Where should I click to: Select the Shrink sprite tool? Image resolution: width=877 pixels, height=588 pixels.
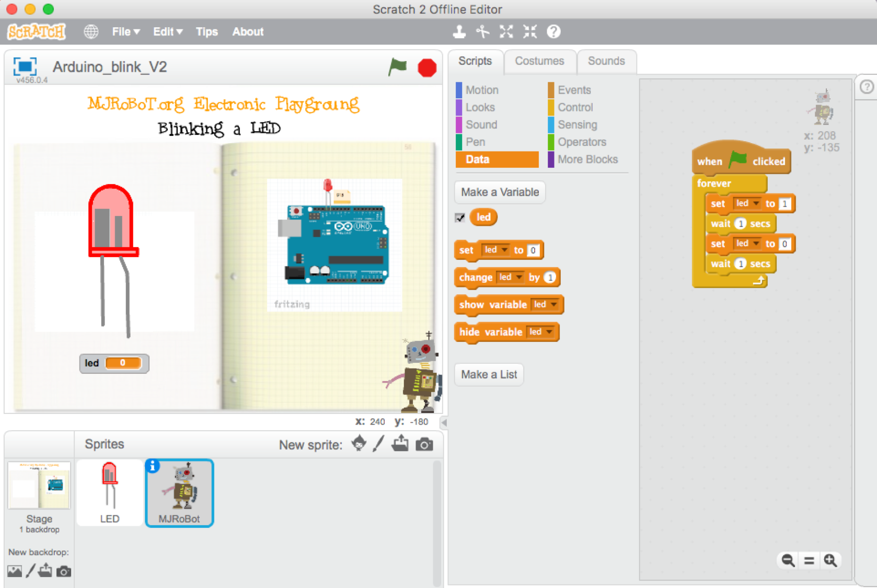tap(530, 32)
